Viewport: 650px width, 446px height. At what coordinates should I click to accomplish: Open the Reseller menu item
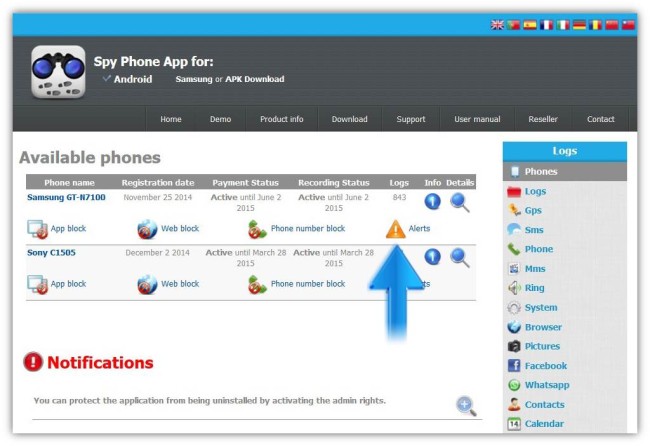(543, 119)
